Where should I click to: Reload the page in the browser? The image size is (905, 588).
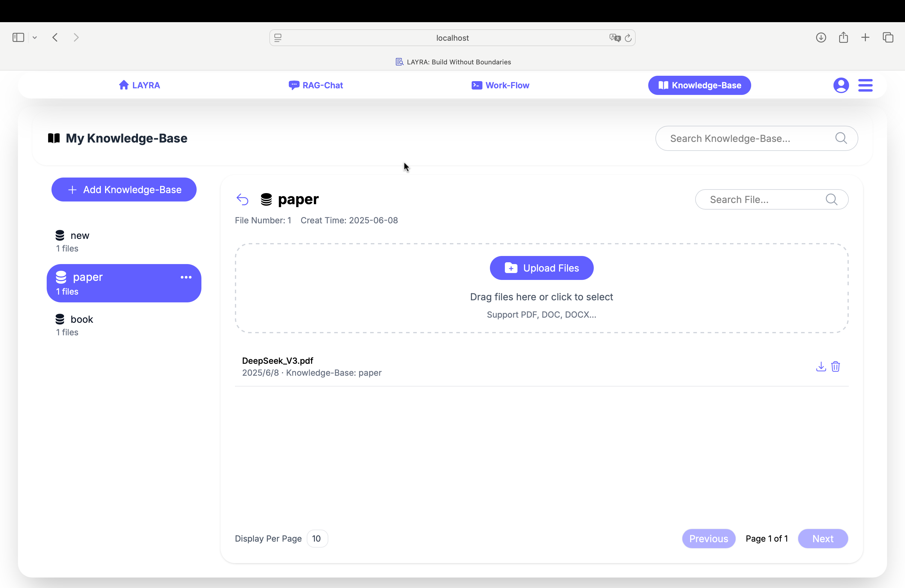point(628,38)
